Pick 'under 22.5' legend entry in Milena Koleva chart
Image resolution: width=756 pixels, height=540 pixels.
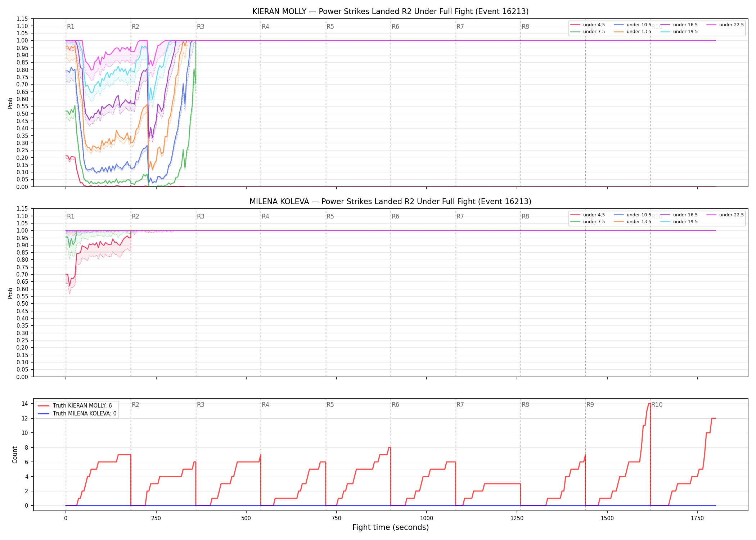point(725,215)
